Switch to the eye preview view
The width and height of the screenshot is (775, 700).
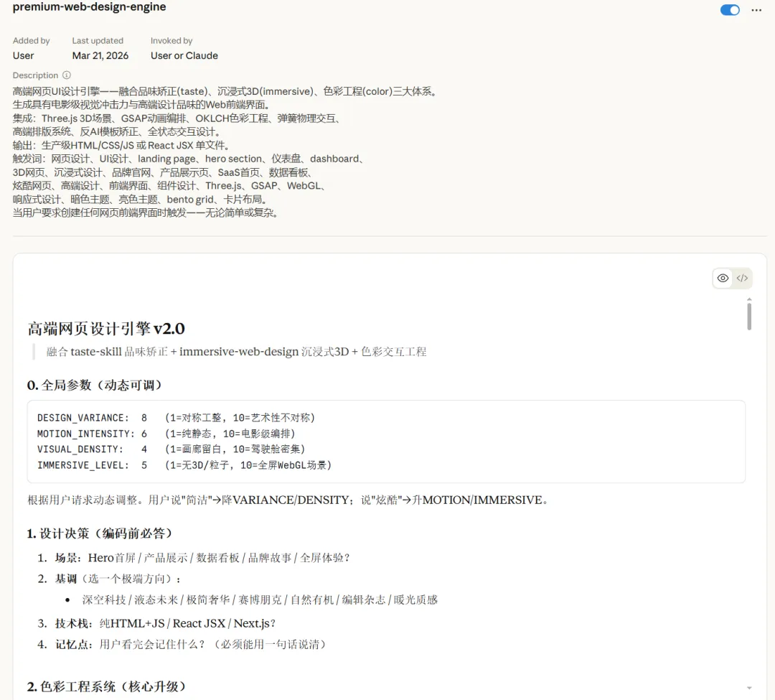[x=723, y=278]
